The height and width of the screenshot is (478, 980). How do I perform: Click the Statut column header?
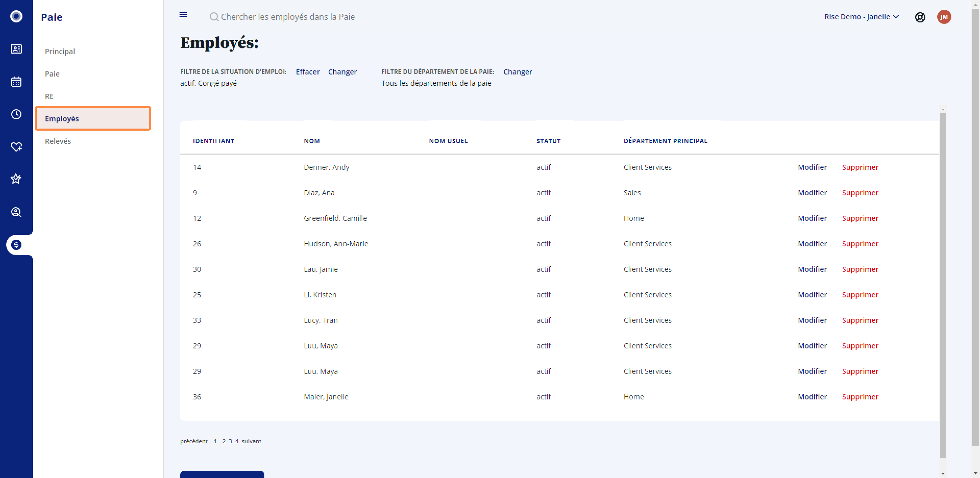tap(549, 141)
